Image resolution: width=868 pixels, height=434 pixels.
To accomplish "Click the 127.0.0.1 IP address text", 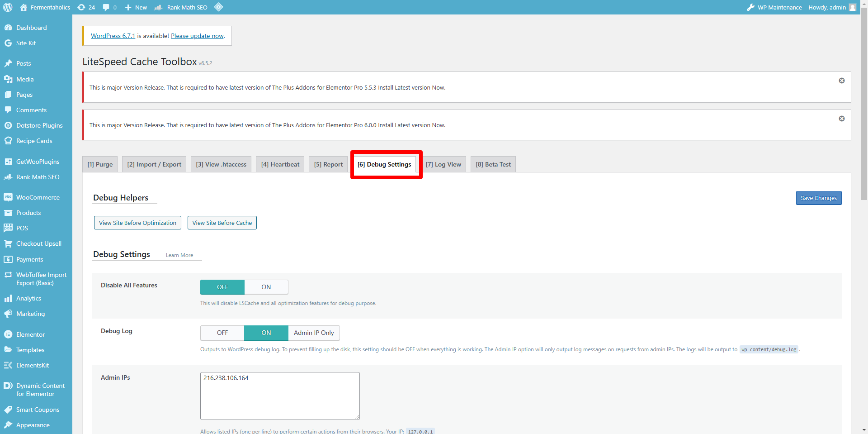I will [420, 431].
